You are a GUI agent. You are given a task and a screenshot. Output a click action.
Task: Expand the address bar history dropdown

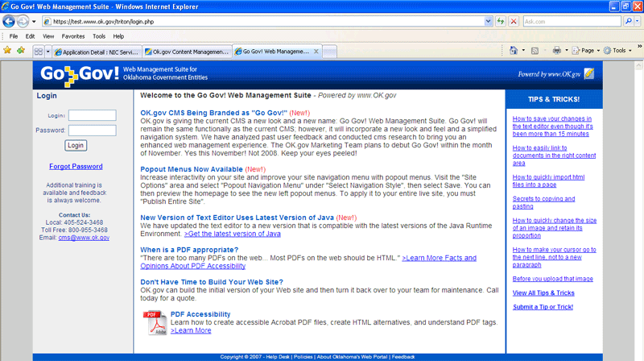coord(488,22)
